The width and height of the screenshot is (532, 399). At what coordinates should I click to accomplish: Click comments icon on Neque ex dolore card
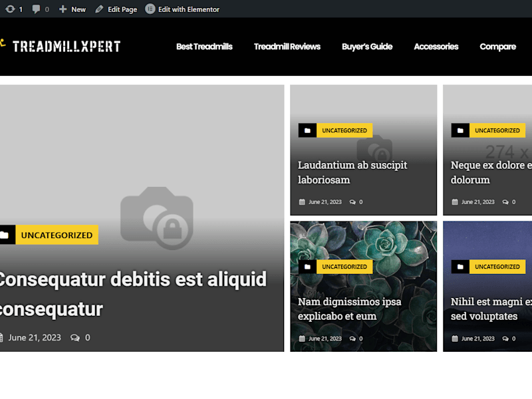click(505, 202)
